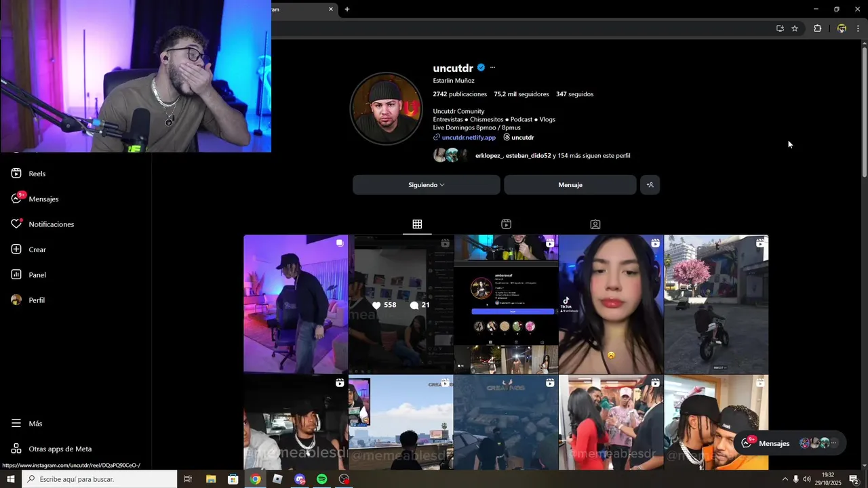The width and height of the screenshot is (868, 488).
Task: Open the Chrome extensions puzzle icon
Action: (x=817, y=28)
